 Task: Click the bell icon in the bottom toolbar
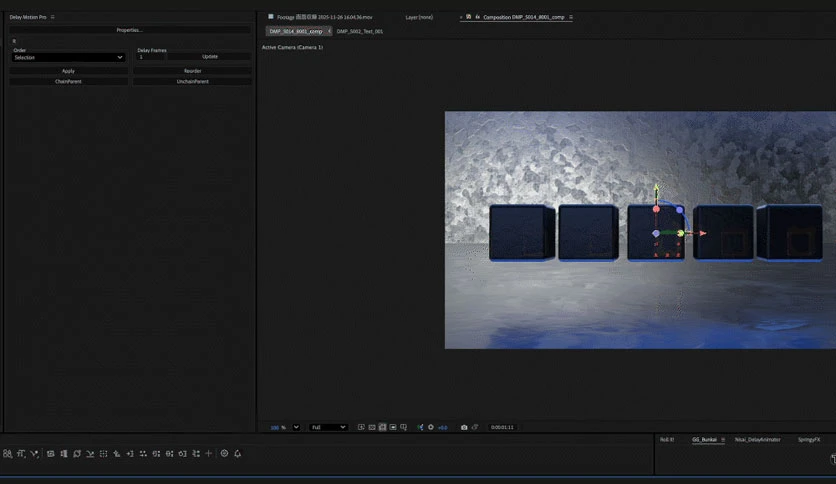tap(238, 454)
